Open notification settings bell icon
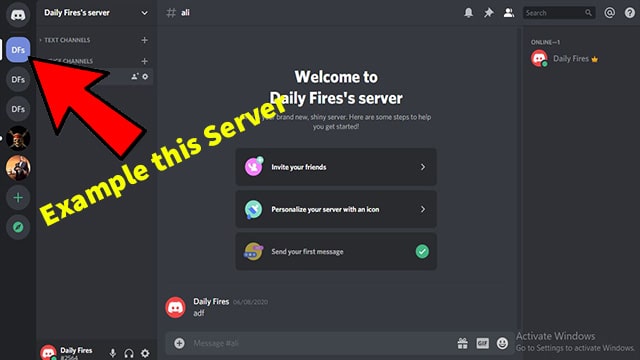This screenshot has height=360, width=640. click(x=469, y=13)
